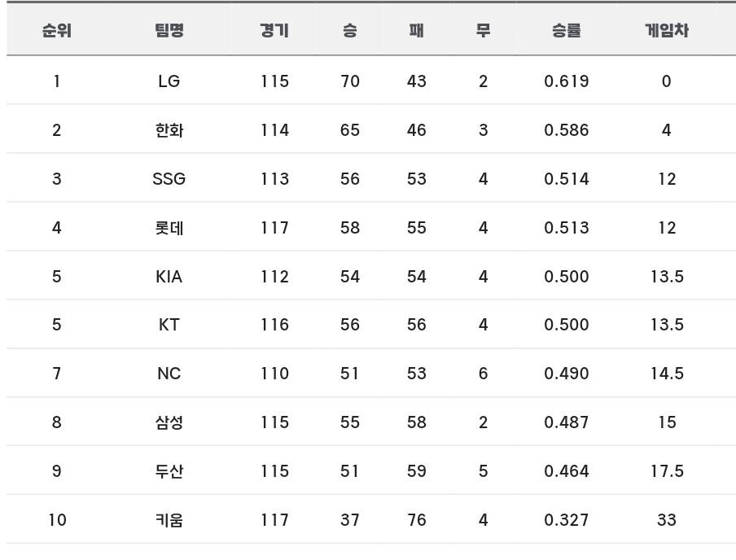Click the 경기 column header
Screen dimensions: 736x560
[x=274, y=31]
